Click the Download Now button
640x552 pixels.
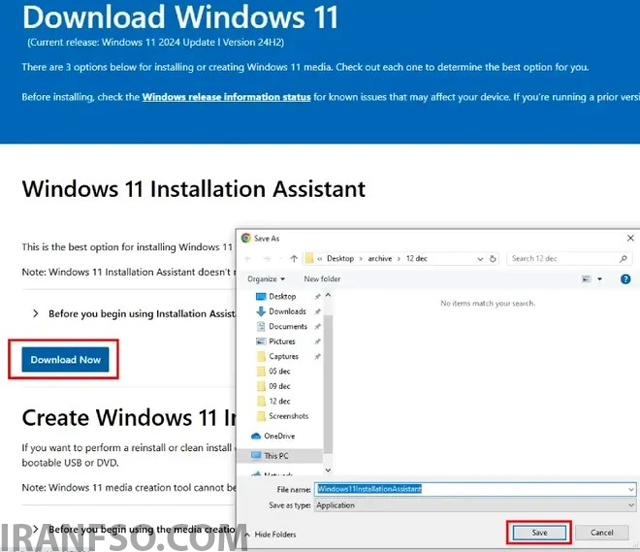point(65,359)
